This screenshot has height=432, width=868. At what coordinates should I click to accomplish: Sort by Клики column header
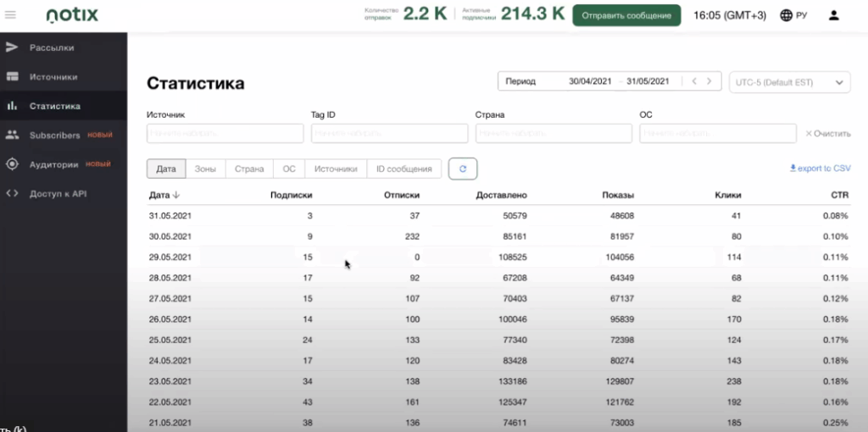pos(728,195)
